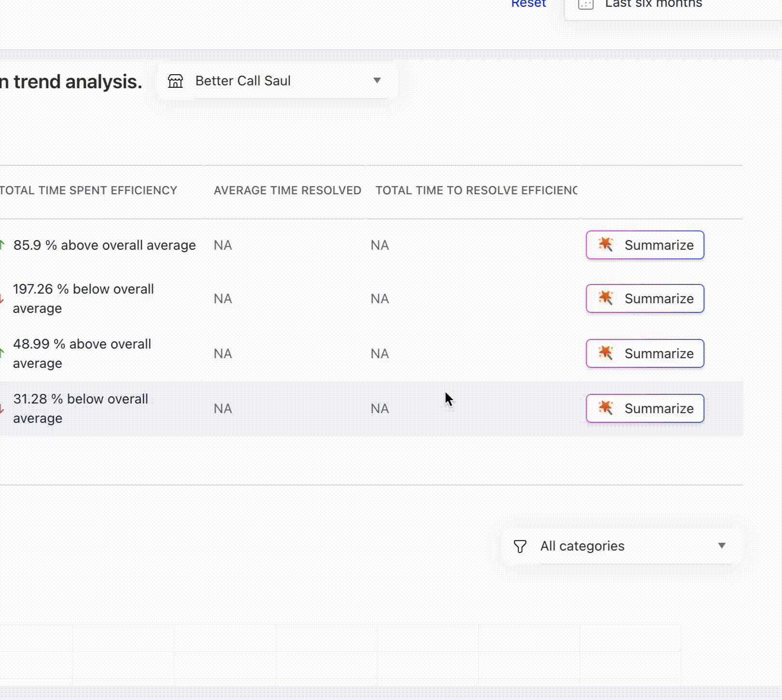
Task: Click sparkle icon in 31.28 % row's Summarize
Action: click(606, 408)
